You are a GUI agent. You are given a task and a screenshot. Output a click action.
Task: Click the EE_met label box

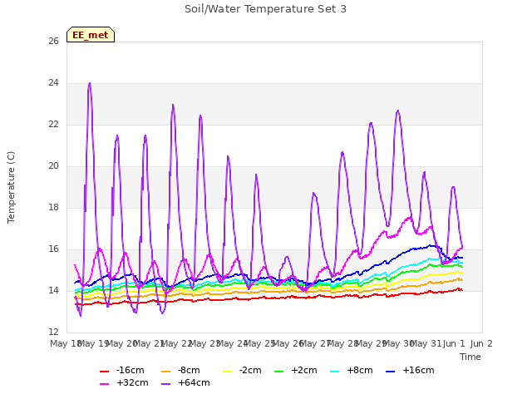coord(91,35)
